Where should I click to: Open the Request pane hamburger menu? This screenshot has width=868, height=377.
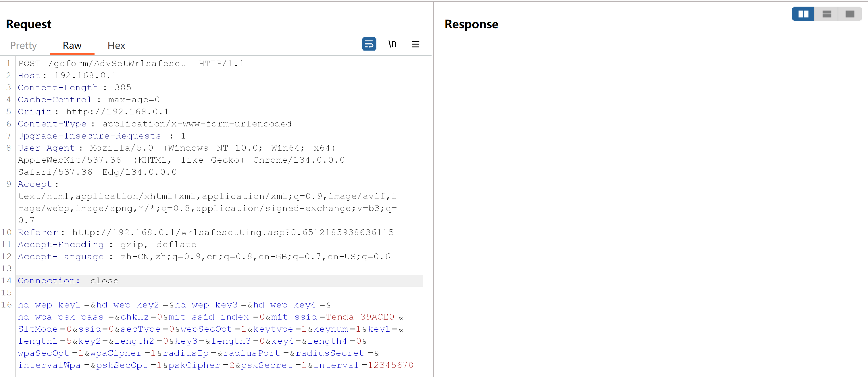click(x=415, y=44)
